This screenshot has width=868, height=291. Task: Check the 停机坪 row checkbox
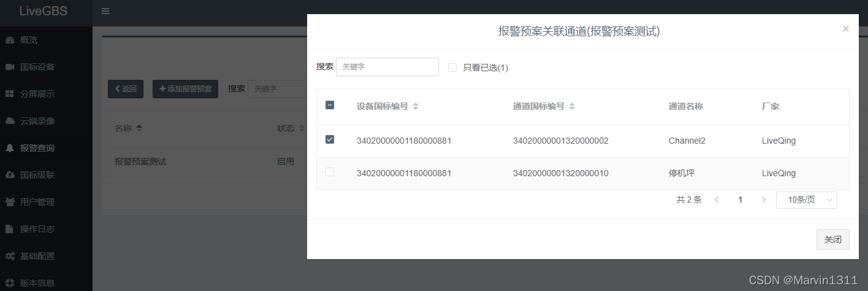pos(330,172)
